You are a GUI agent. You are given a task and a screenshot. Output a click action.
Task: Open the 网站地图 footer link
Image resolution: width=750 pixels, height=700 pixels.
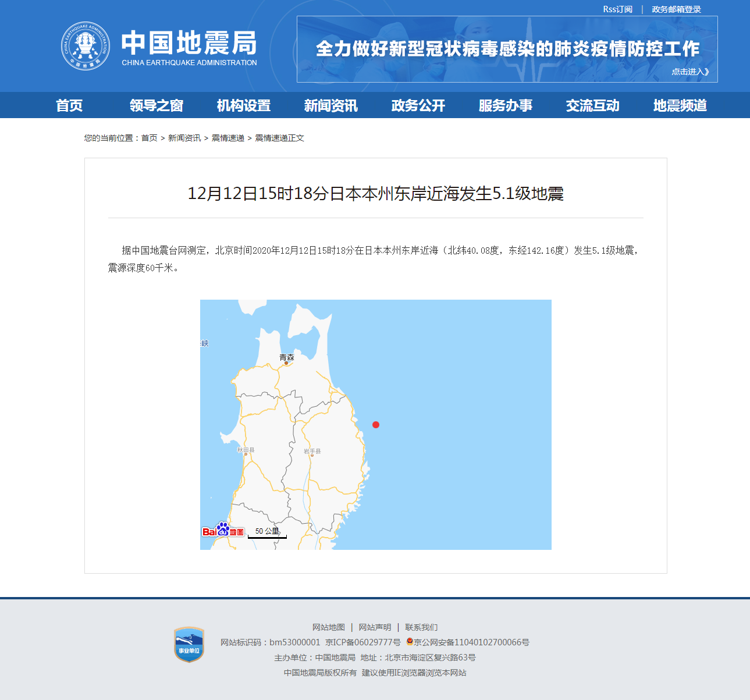click(x=329, y=627)
